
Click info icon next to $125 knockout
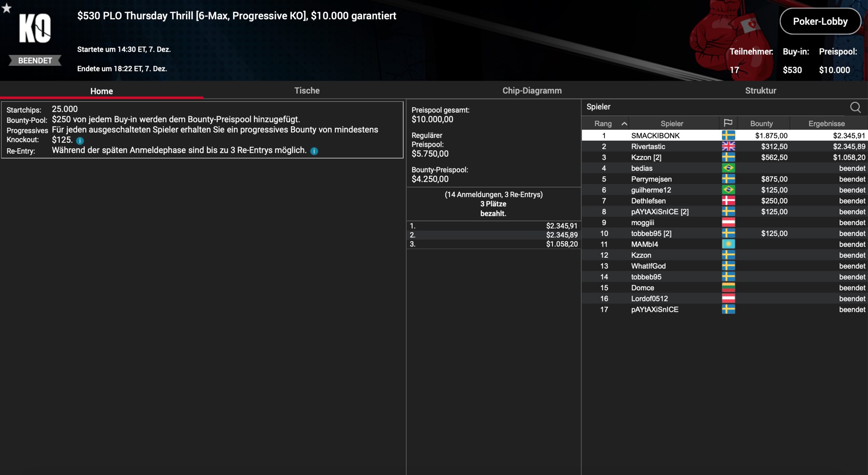80,141
